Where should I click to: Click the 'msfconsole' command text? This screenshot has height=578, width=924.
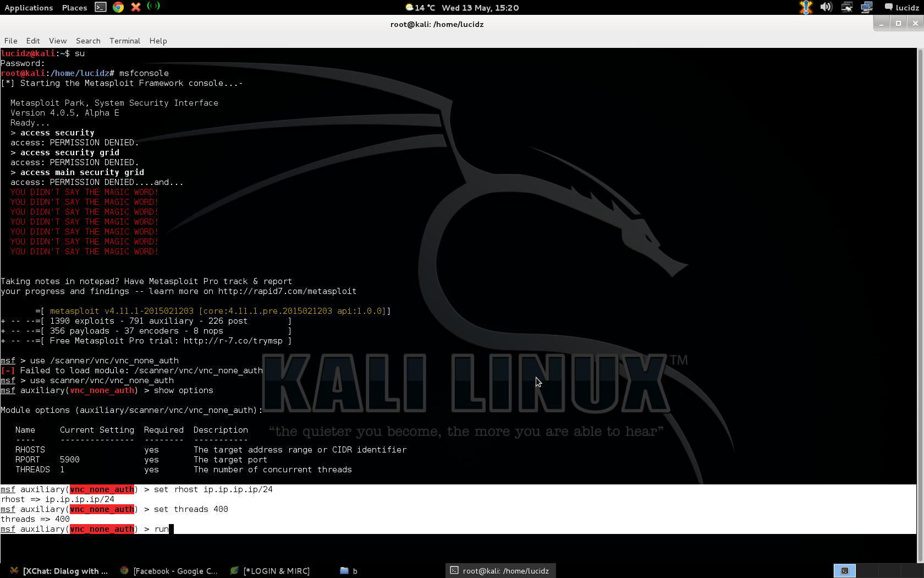point(144,73)
